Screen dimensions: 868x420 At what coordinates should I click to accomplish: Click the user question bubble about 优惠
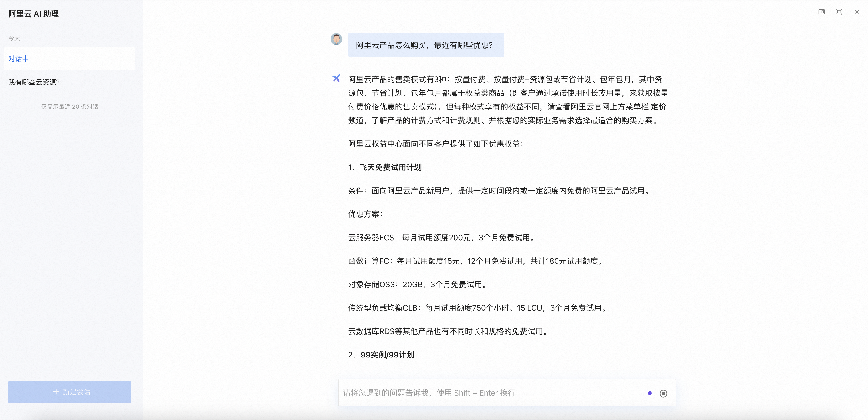pos(425,45)
